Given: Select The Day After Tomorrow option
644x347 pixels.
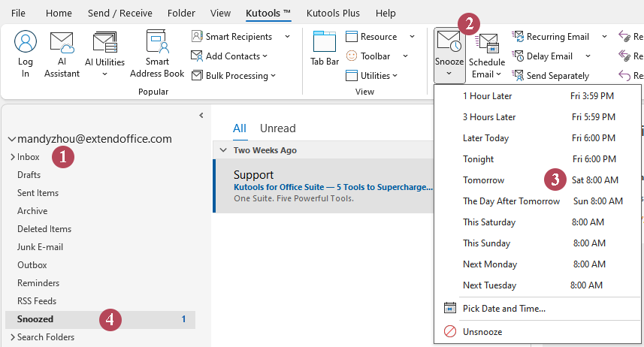Looking at the screenshot, I should pyautogui.click(x=537, y=201).
